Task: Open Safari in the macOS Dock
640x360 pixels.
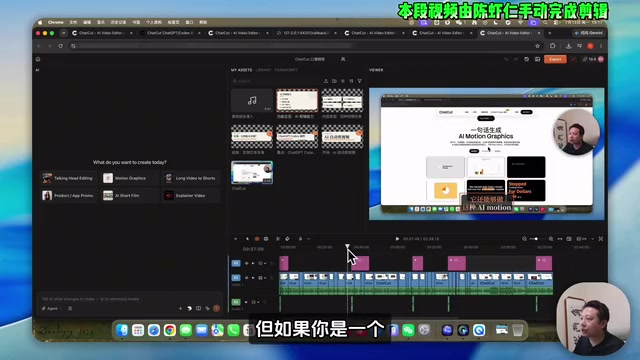Action: pos(154,330)
